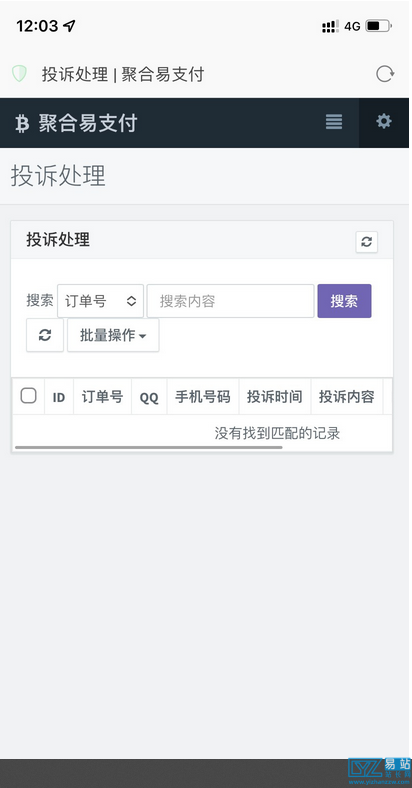Click the purple 搜索 button

coord(344,301)
